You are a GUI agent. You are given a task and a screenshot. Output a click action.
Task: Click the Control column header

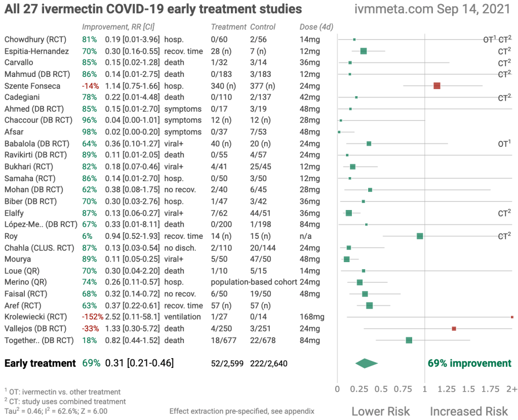click(263, 27)
